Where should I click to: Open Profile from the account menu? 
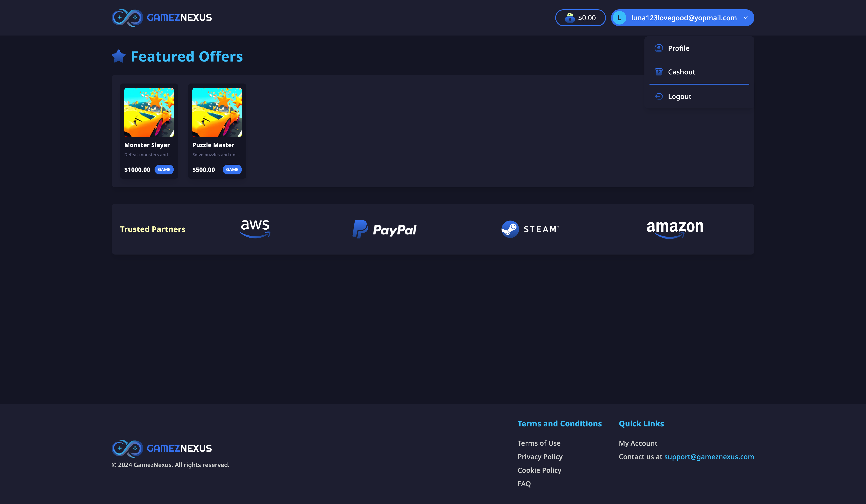[699, 48]
